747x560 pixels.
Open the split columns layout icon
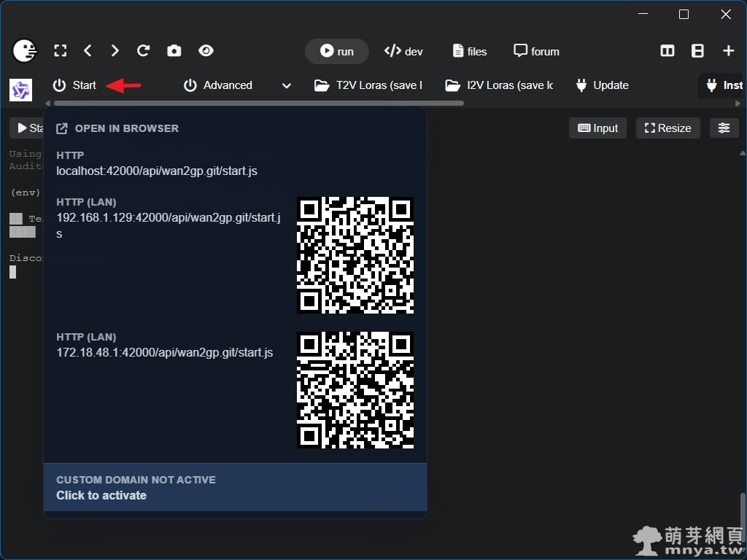[x=667, y=51]
